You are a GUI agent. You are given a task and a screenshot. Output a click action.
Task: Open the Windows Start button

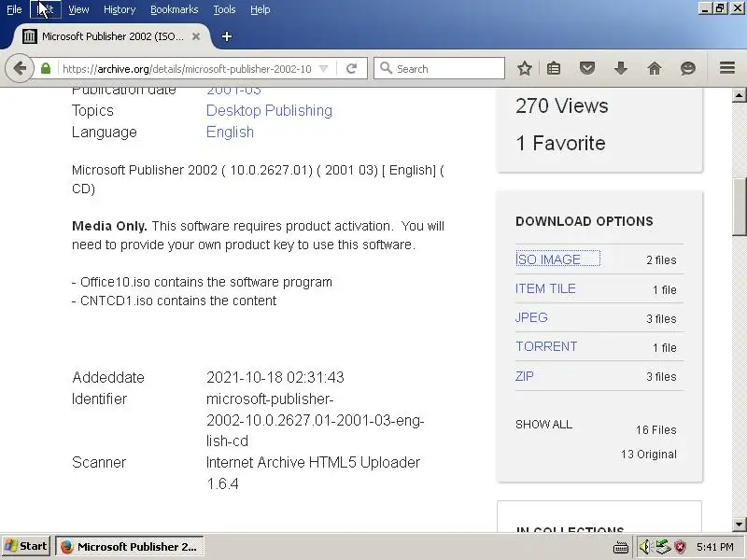coord(26,546)
